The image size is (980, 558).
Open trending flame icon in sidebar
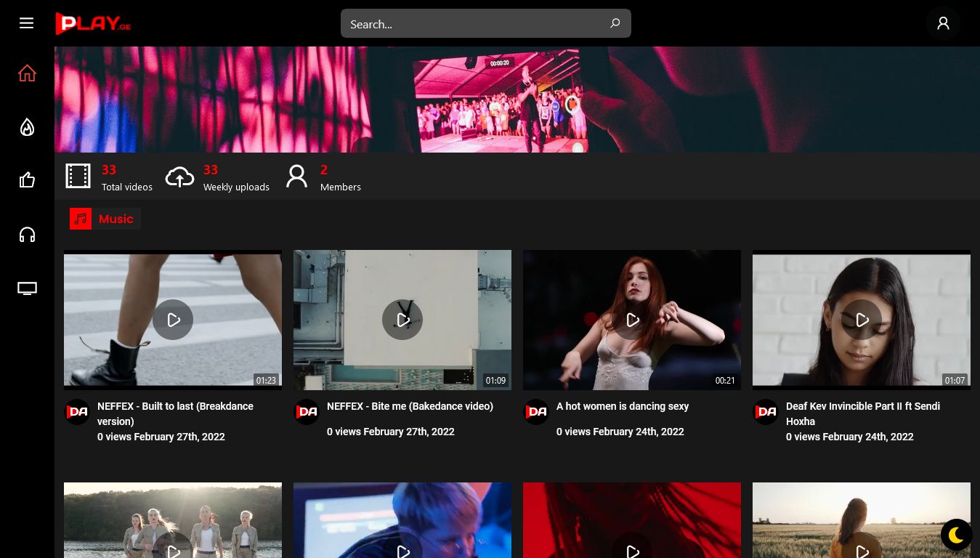pyautogui.click(x=27, y=127)
